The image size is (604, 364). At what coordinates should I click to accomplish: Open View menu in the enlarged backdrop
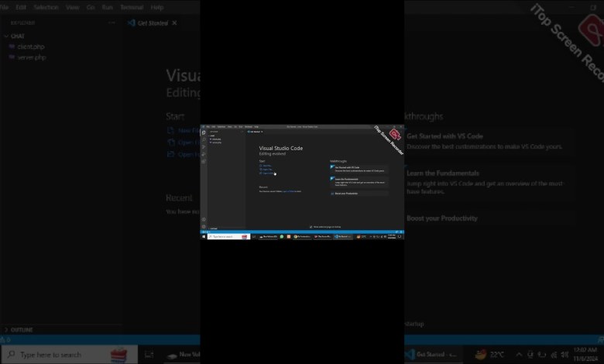pos(73,7)
